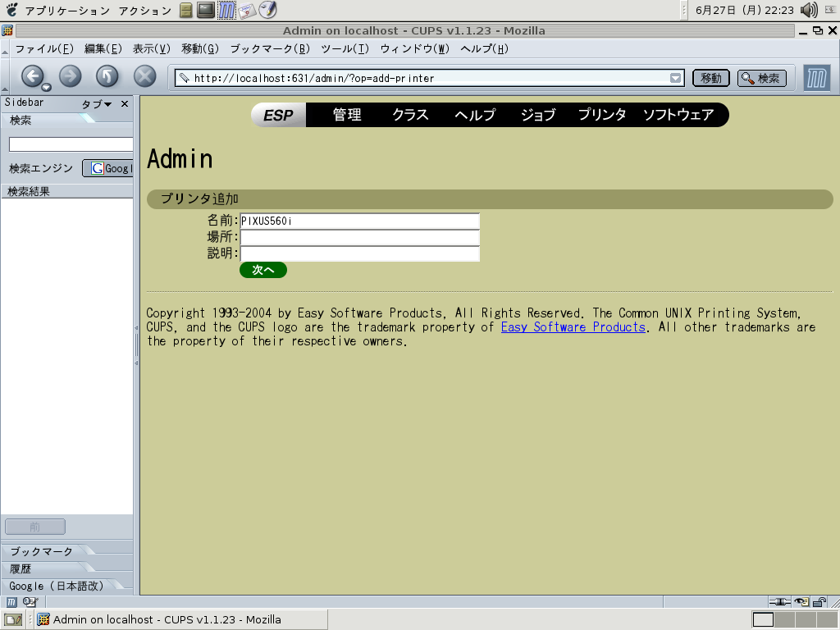Image resolution: width=840 pixels, height=630 pixels.
Task: Click the Mozilla throbber logo icon
Action: point(817,78)
